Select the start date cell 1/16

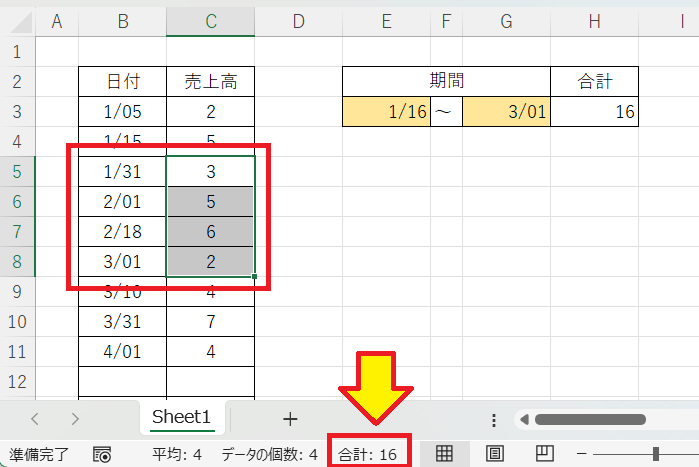tap(386, 112)
